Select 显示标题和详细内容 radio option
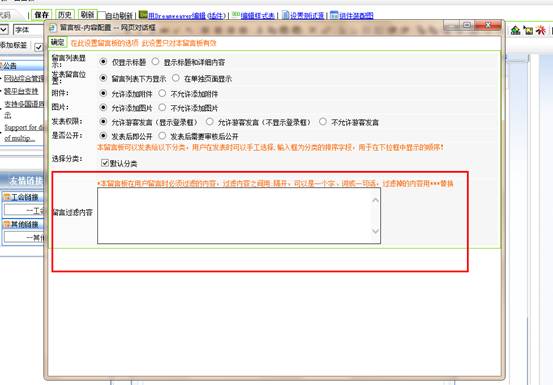Image resolution: width=553 pixels, height=385 pixels. tap(155, 62)
